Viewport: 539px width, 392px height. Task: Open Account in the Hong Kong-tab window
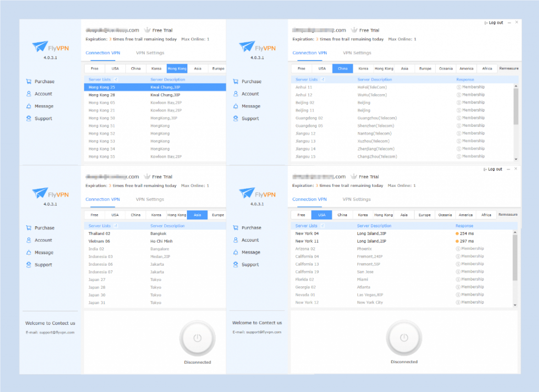(x=39, y=94)
